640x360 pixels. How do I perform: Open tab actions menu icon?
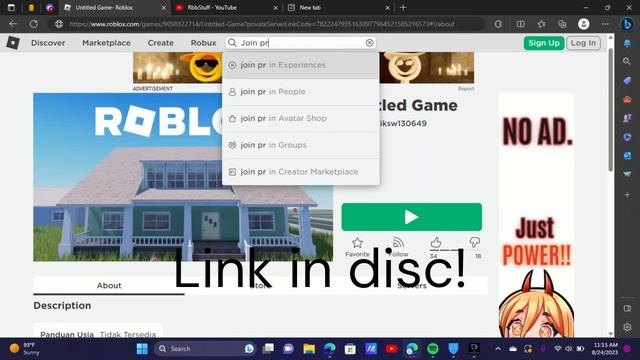pos(11,7)
